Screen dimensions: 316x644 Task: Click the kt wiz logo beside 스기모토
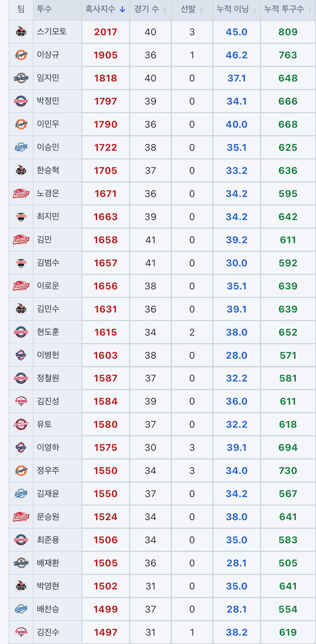pyautogui.click(x=21, y=31)
